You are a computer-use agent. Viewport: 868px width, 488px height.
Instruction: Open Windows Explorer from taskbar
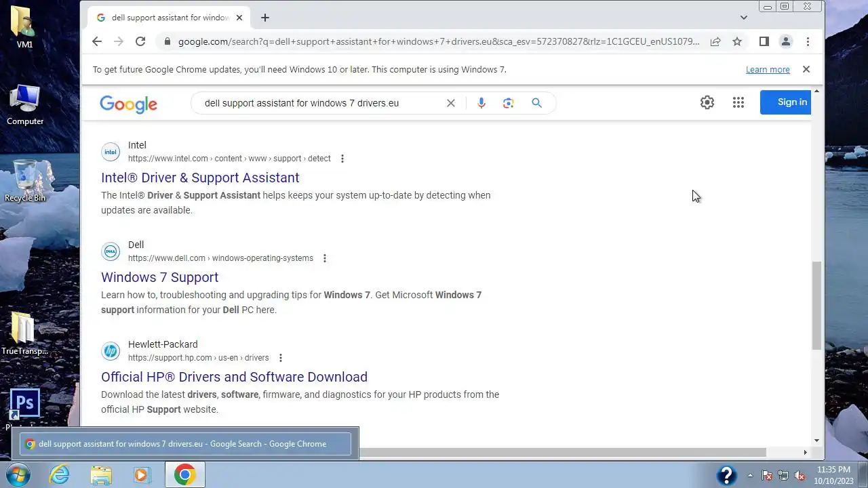coord(101,474)
